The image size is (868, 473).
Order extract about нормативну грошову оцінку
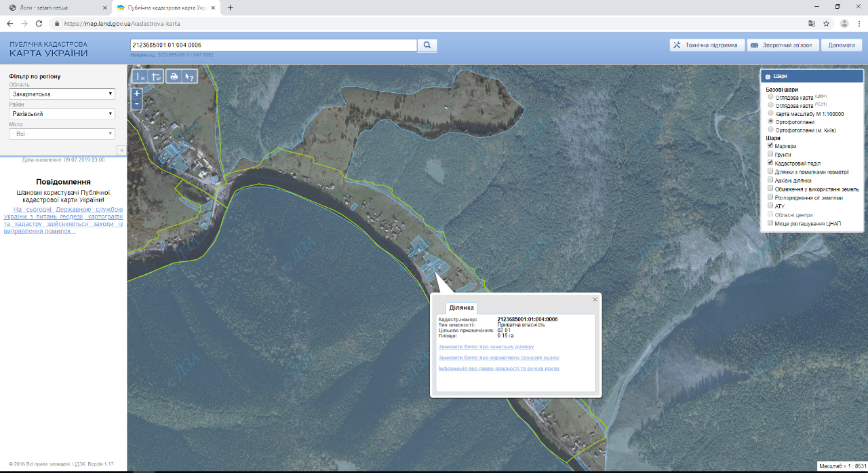tap(499, 357)
